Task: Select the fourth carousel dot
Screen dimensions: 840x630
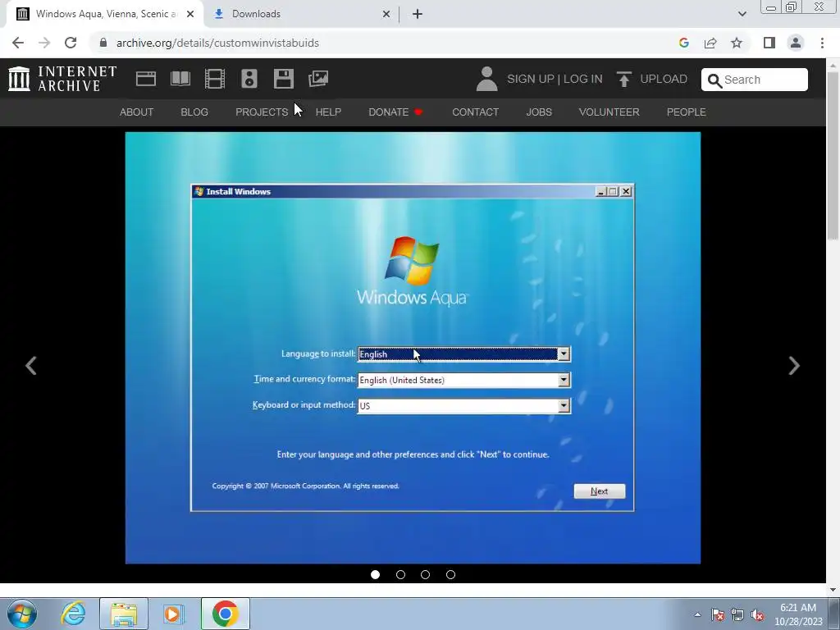Action: [450, 575]
